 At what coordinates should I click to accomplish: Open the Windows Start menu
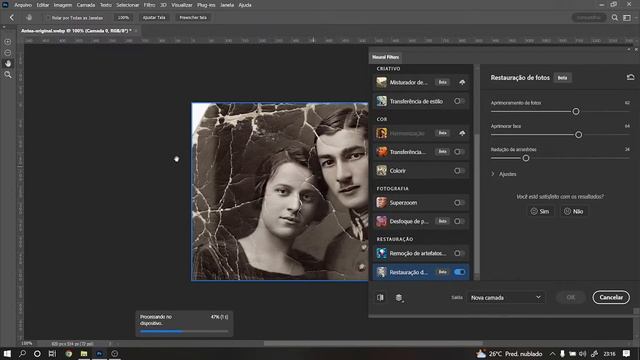[7, 353]
